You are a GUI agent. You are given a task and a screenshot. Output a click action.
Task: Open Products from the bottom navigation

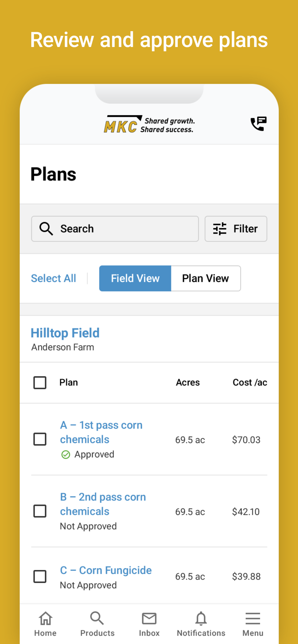pyautogui.click(x=97, y=624)
